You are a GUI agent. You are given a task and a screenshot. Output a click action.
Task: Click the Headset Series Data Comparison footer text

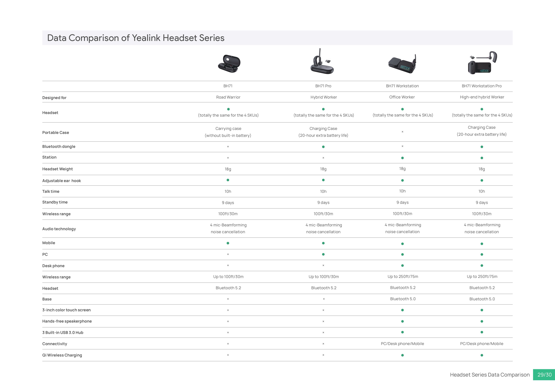coord(490,375)
